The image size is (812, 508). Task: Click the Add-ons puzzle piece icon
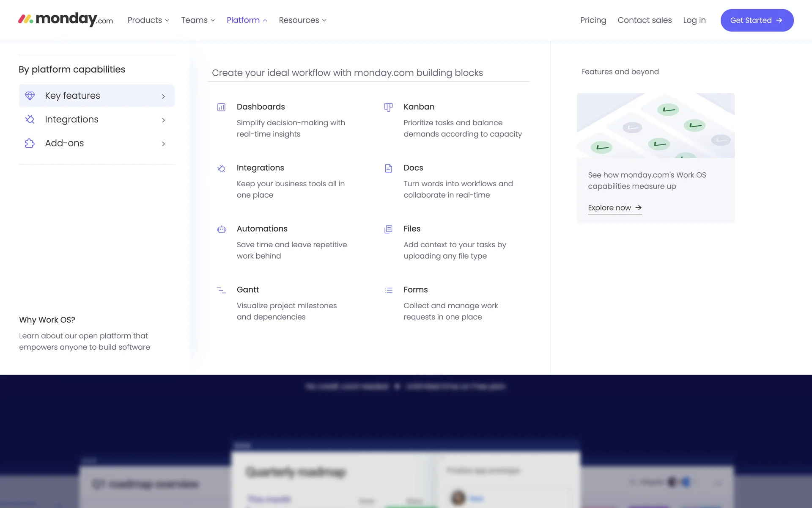(30, 143)
